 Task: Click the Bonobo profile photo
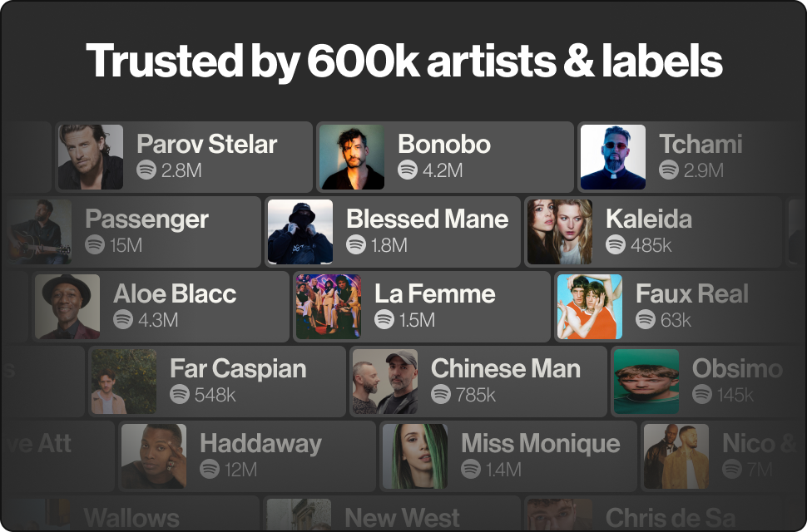point(353,156)
